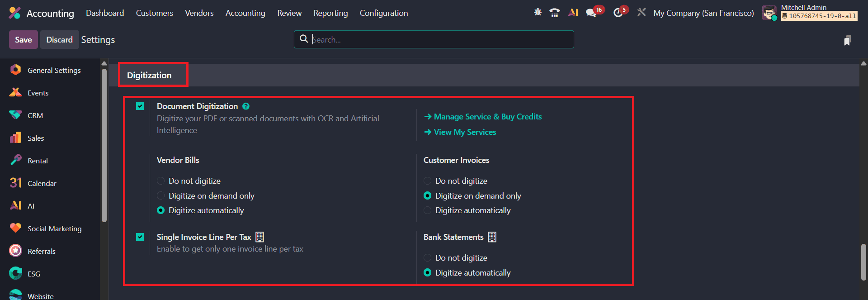Select Customer Invoices Digitize on demand only
The height and width of the screenshot is (300, 868).
[427, 196]
